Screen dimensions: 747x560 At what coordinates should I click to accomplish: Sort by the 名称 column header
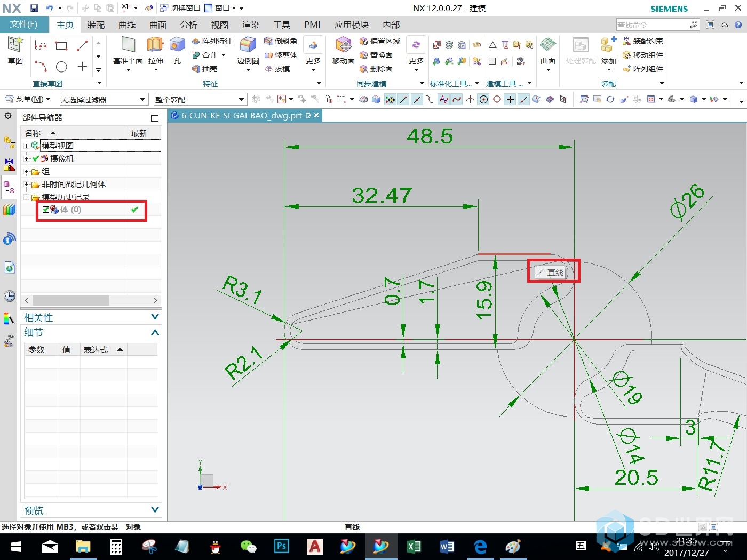(x=75, y=133)
